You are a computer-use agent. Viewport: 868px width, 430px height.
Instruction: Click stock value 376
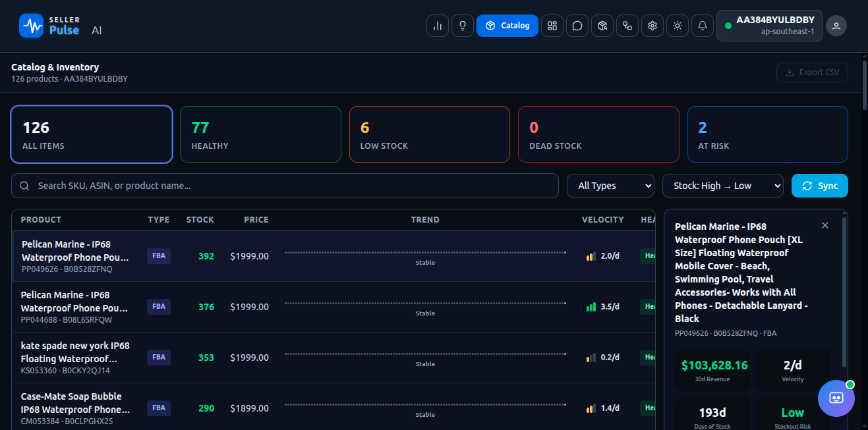click(206, 307)
